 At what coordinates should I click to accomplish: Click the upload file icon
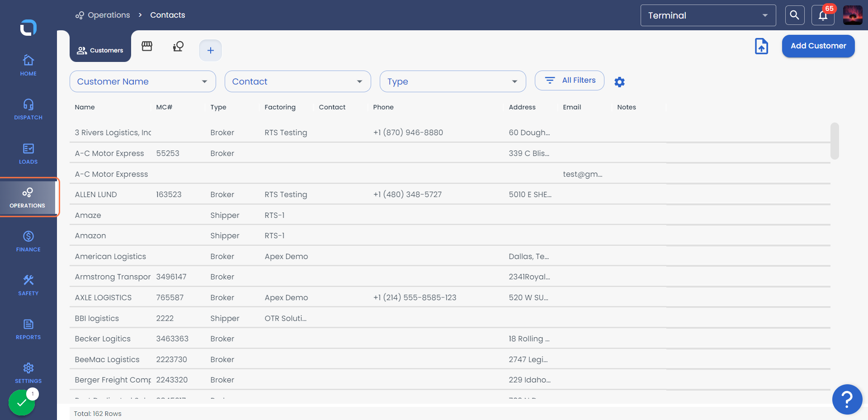(x=761, y=46)
